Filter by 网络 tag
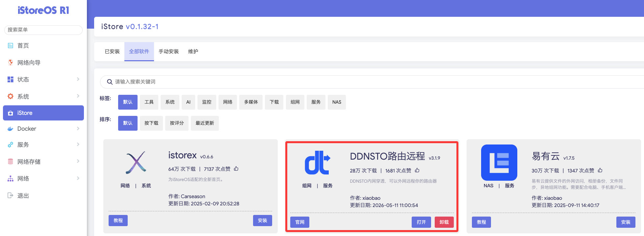644x236 pixels. coord(228,102)
